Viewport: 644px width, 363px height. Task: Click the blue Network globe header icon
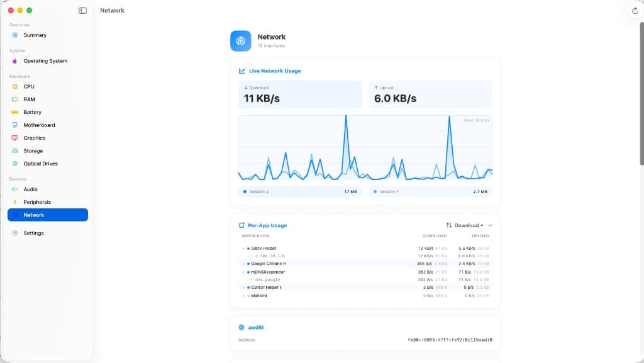(241, 41)
